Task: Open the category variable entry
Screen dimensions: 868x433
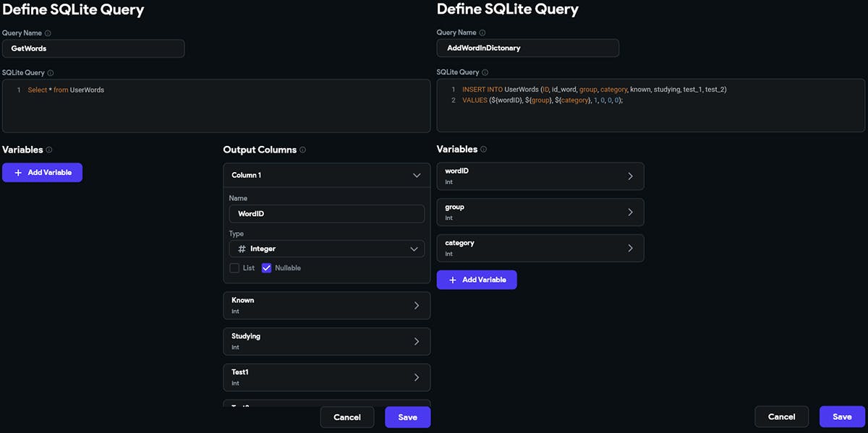Action: click(629, 248)
